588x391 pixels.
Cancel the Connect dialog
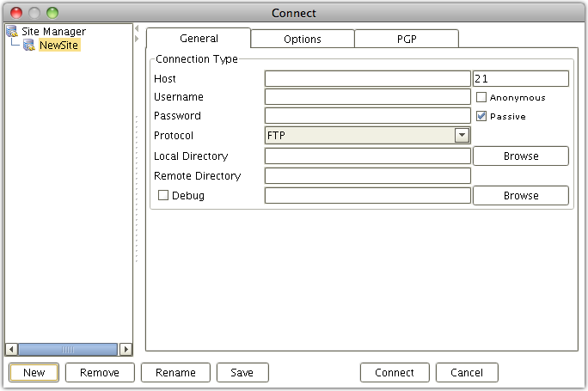(467, 373)
